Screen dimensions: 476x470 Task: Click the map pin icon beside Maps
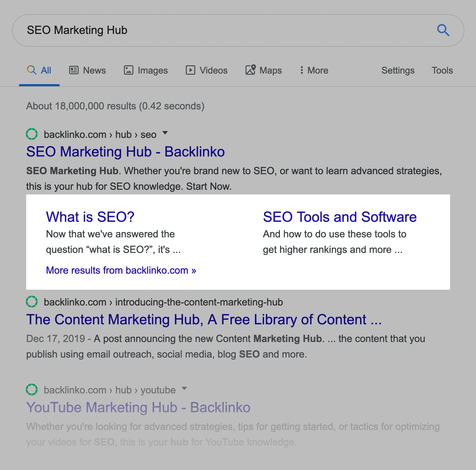tap(250, 70)
